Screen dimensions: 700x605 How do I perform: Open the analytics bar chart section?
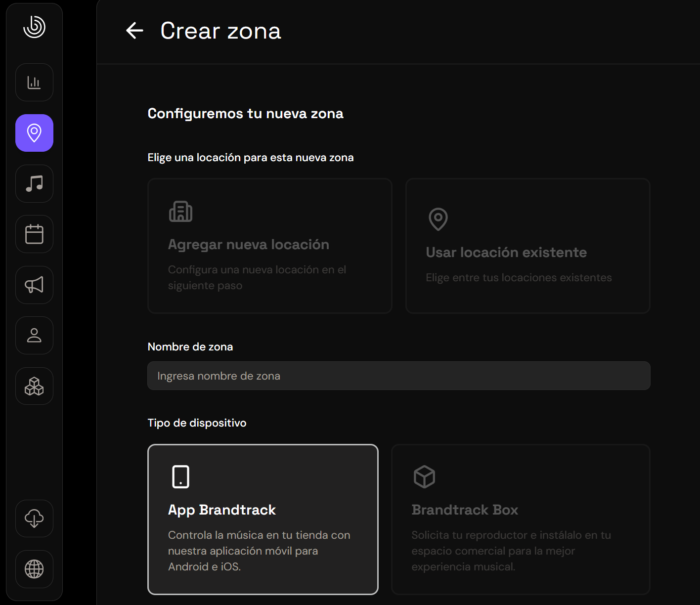tap(34, 83)
